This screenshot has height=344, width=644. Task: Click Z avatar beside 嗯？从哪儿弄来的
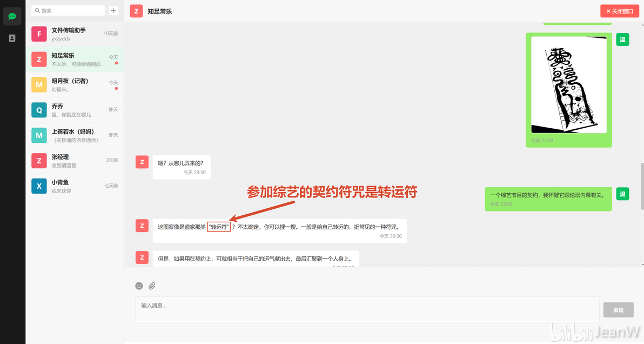click(x=142, y=162)
